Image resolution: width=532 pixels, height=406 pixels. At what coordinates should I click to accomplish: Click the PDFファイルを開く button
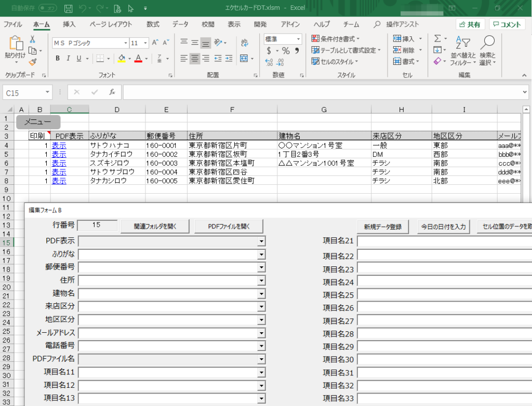point(229,226)
